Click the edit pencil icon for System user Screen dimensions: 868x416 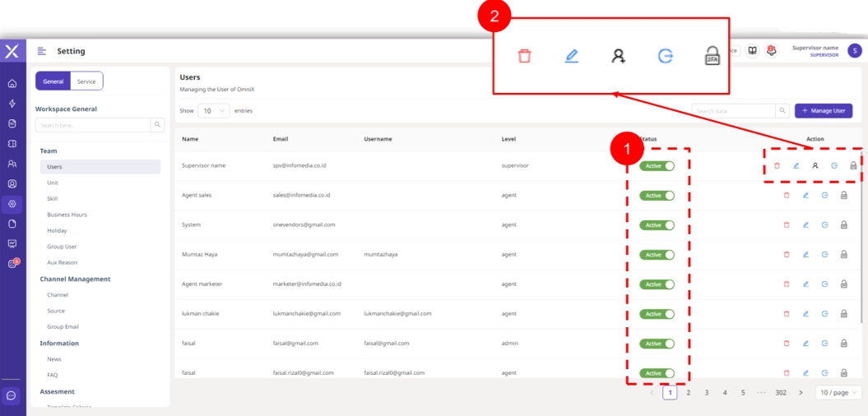click(805, 225)
